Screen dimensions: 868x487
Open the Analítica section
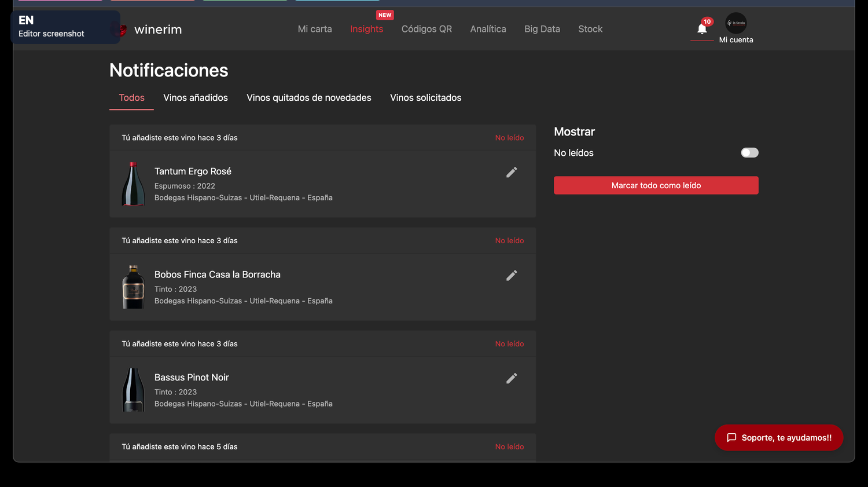click(x=488, y=29)
